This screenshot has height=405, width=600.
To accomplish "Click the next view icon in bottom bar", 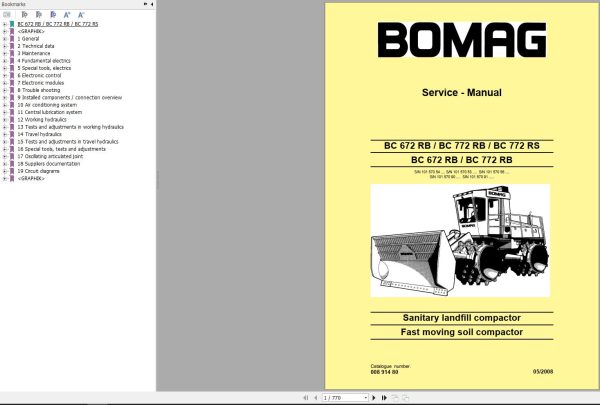I will tap(405, 398).
